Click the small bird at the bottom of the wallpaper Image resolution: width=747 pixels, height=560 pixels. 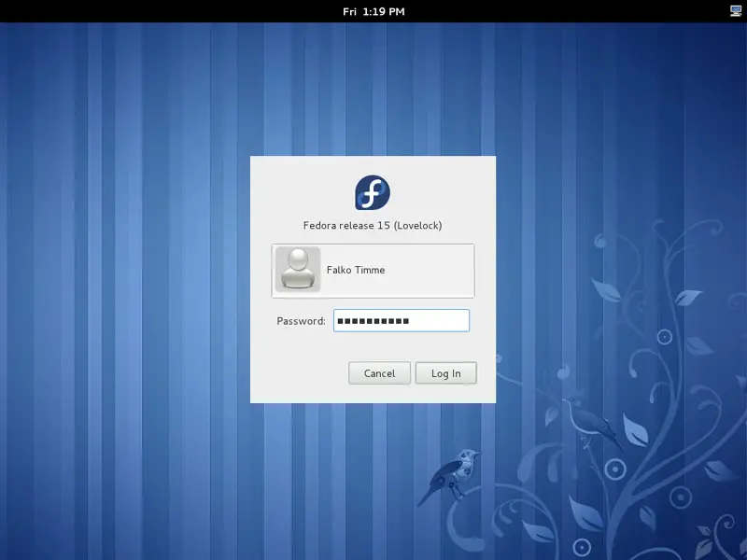click(451, 474)
